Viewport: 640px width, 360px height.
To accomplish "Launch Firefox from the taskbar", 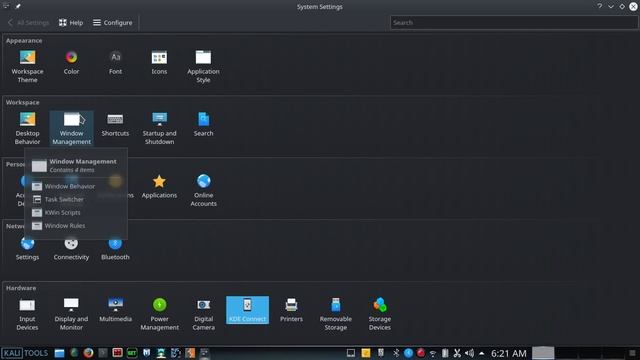I will [x=88, y=353].
